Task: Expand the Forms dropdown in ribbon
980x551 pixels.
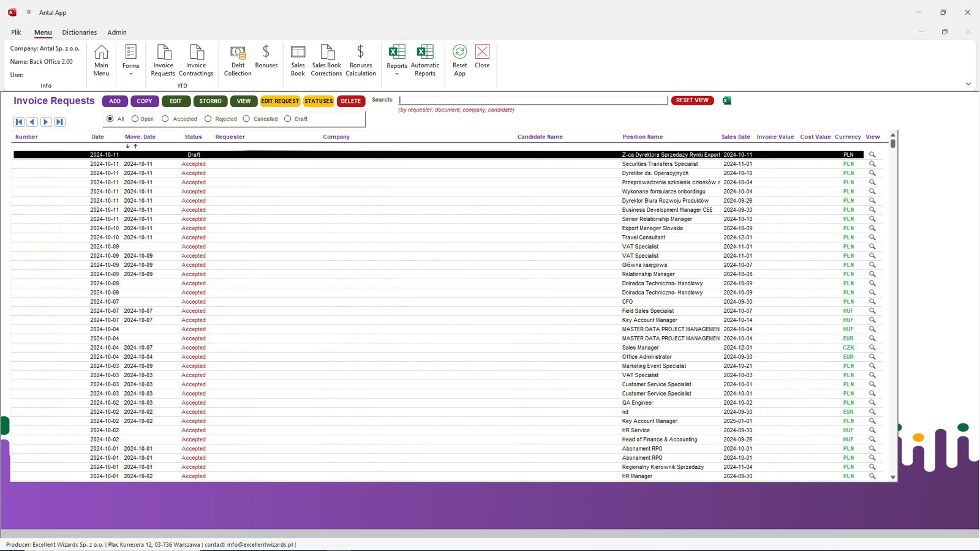Action: [130, 61]
